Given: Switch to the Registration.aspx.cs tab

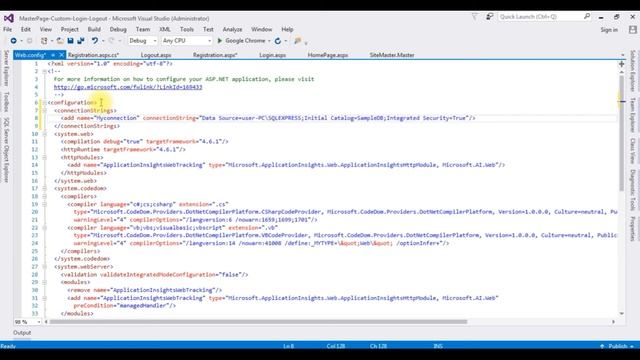Looking at the screenshot, I should pos(93,55).
